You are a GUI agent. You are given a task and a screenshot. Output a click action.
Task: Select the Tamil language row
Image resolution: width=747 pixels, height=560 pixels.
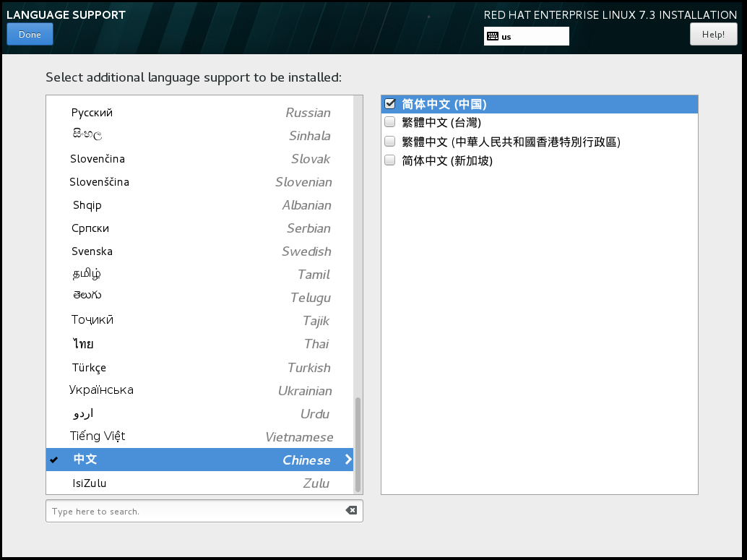coord(199,274)
